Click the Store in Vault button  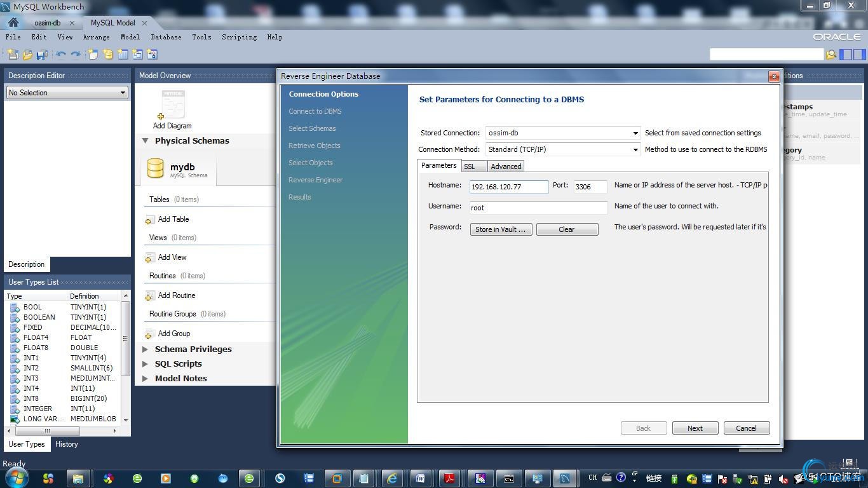[x=501, y=229]
